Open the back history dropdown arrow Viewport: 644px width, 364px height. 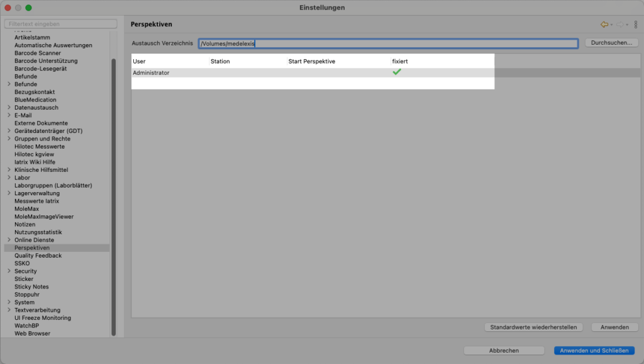click(611, 25)
